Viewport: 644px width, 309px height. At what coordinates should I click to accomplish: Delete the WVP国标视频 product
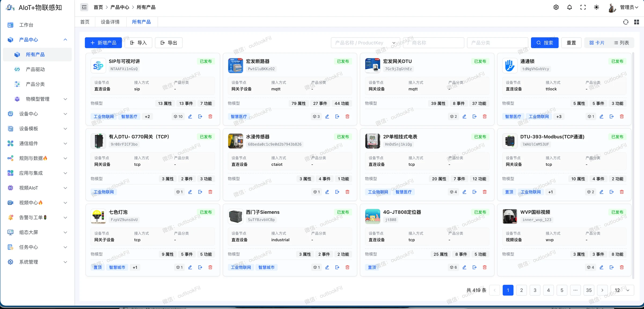(622, 267)
